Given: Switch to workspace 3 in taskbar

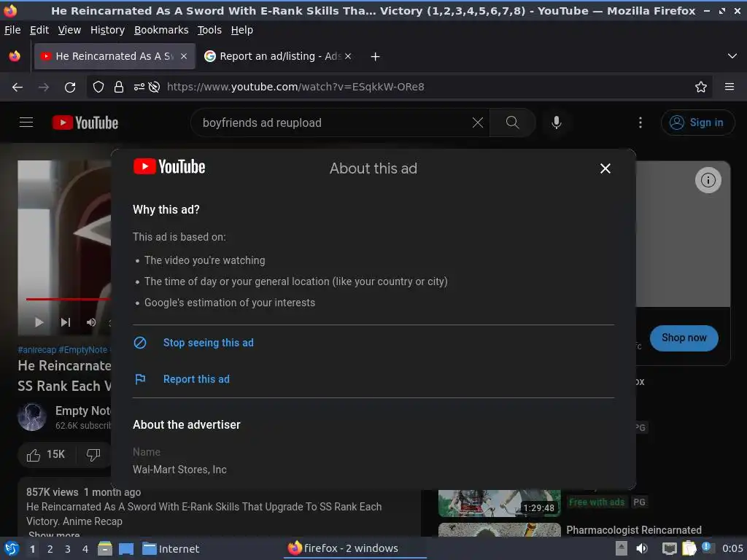Looking at the screenshot, I should (68, 549).
